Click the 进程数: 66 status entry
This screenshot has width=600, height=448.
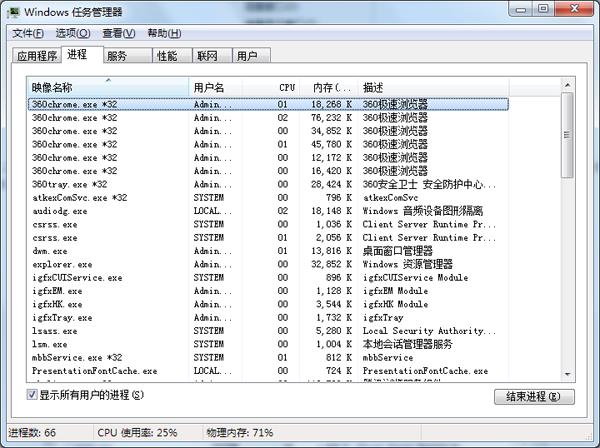pos(32,433)
